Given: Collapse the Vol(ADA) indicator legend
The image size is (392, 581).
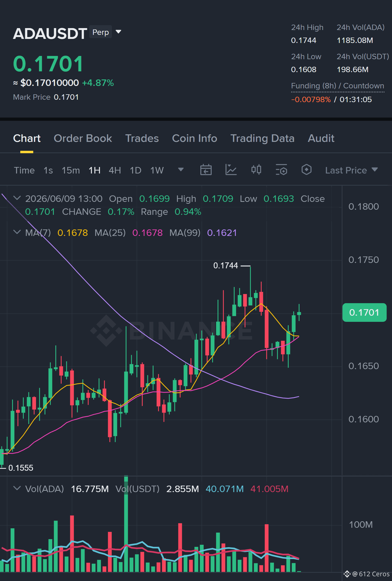Looking at the screenshot, I should tap(17, 488).
